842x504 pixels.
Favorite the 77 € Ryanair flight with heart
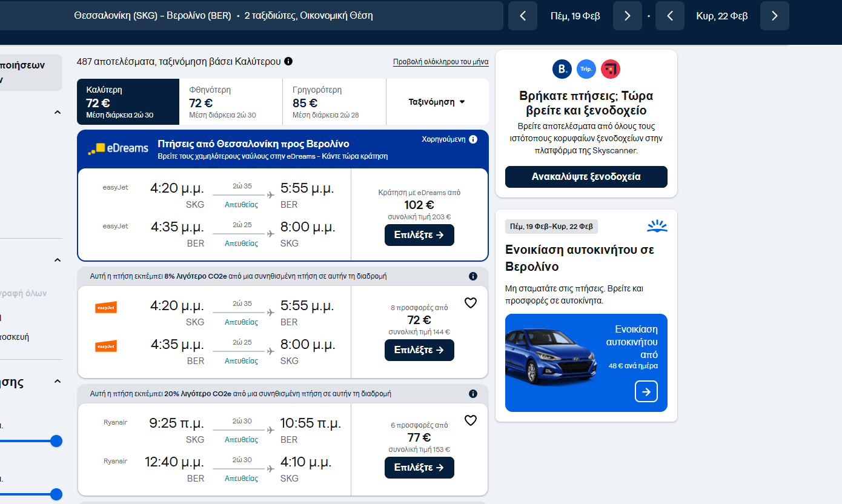(471, 420)
